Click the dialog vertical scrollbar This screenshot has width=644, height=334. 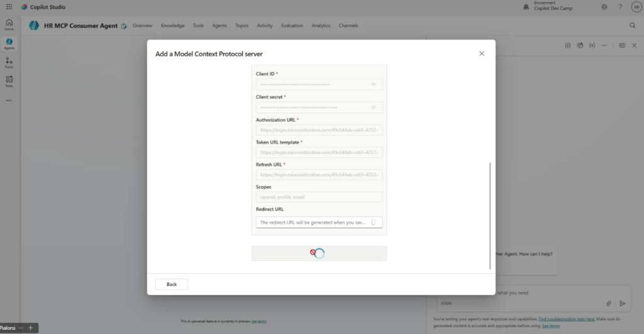coord(490,216)
